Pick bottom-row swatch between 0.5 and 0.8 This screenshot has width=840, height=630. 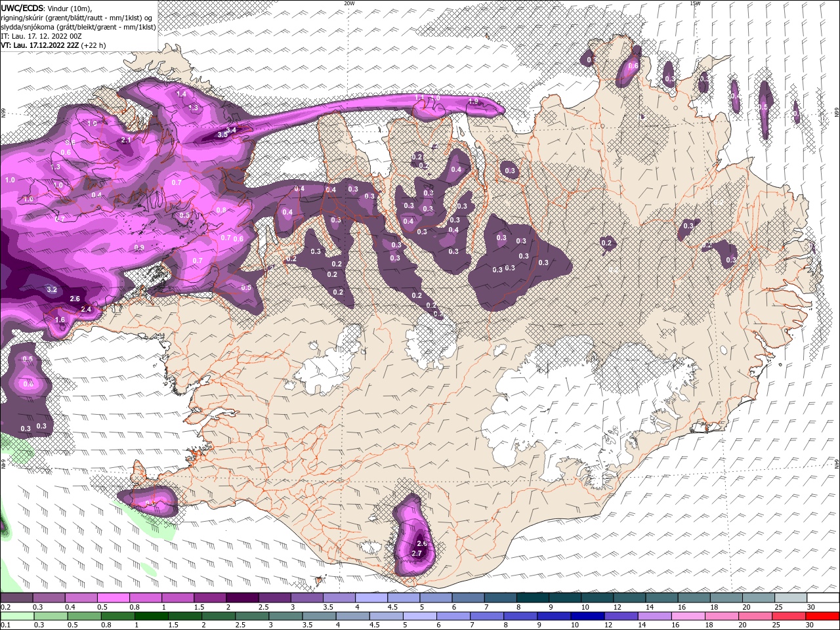tap(84, 616)
